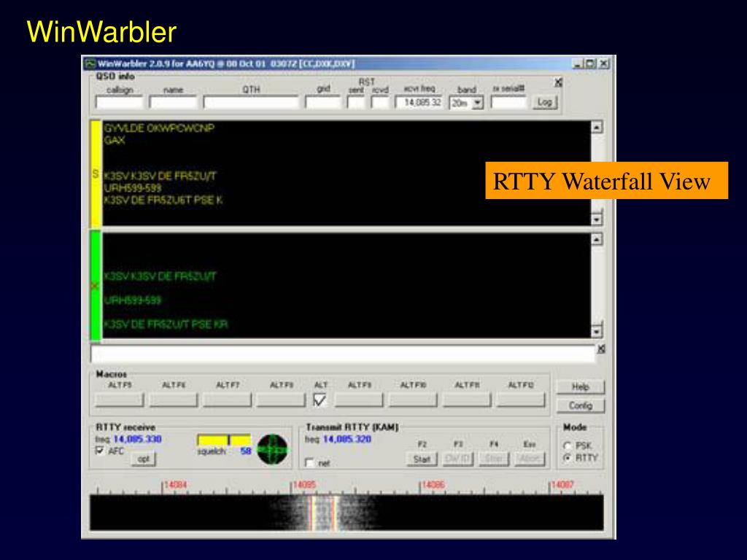747x560 pixels.
Task: Click the ALT F12 macro button
Action: click(521, 400)
